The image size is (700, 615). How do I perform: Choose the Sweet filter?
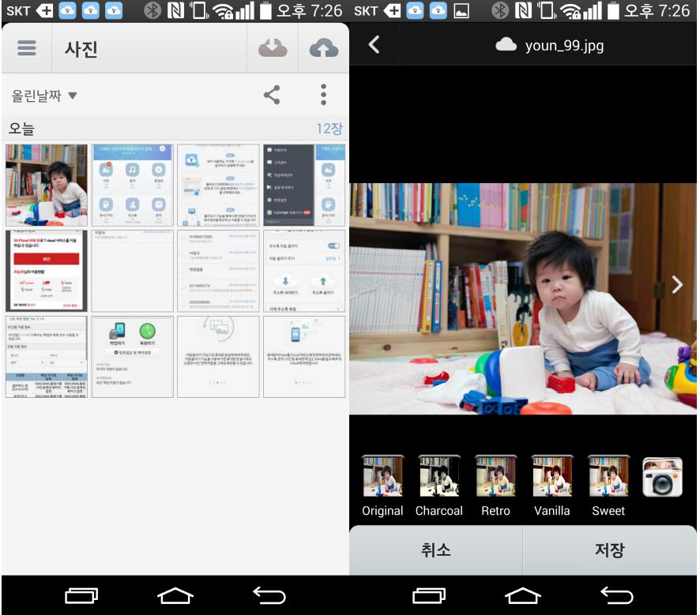pos(608,477)
